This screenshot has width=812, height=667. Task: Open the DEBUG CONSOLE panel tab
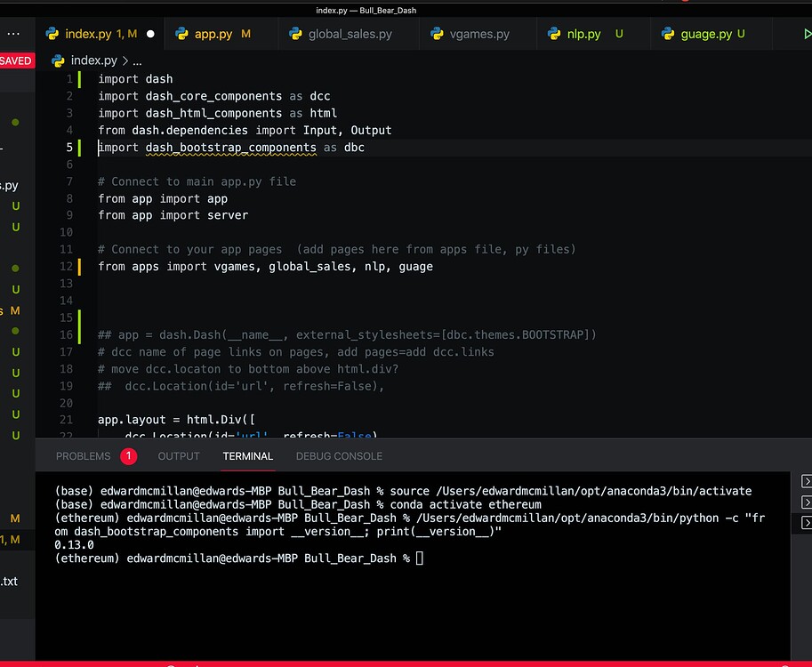(339, 455)
